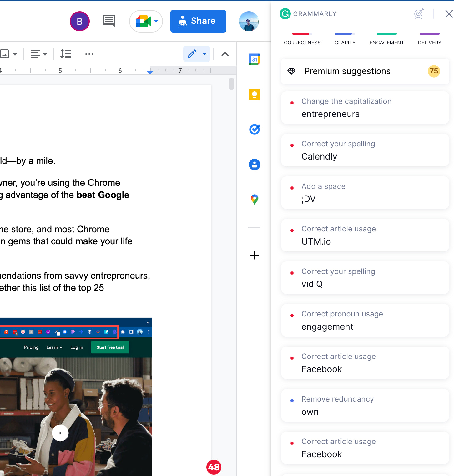Click the more toolbar options ellipsis icon

[89, 54]
